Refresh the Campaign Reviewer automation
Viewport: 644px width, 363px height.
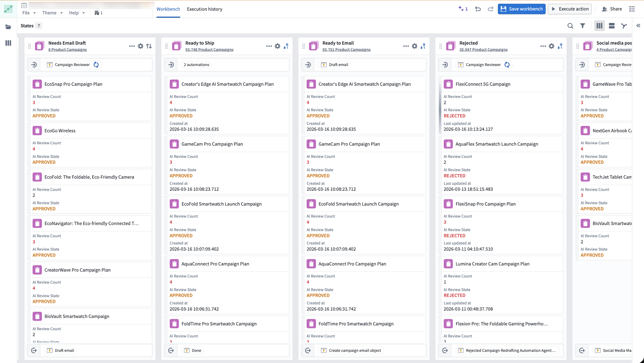point(96,65)
